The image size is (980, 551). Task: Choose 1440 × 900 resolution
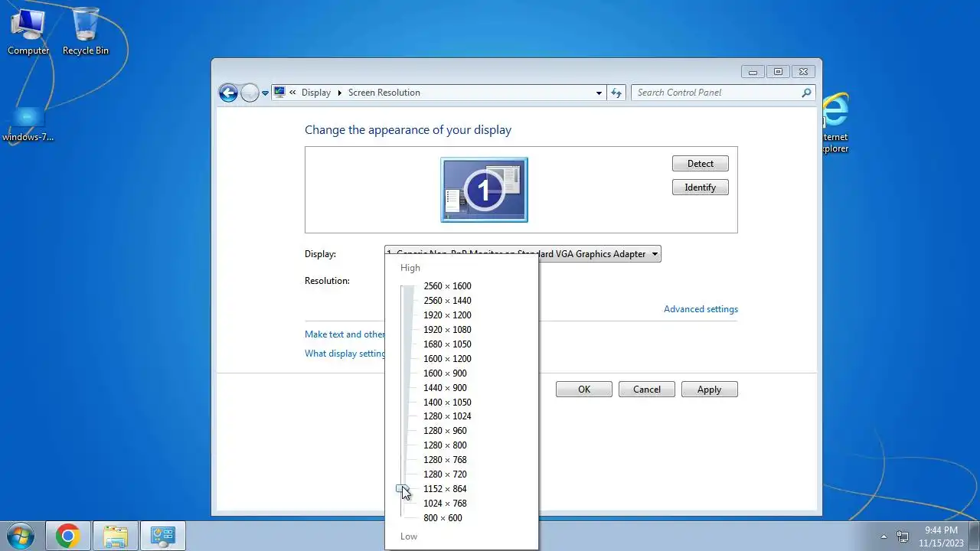coord(445,388)
